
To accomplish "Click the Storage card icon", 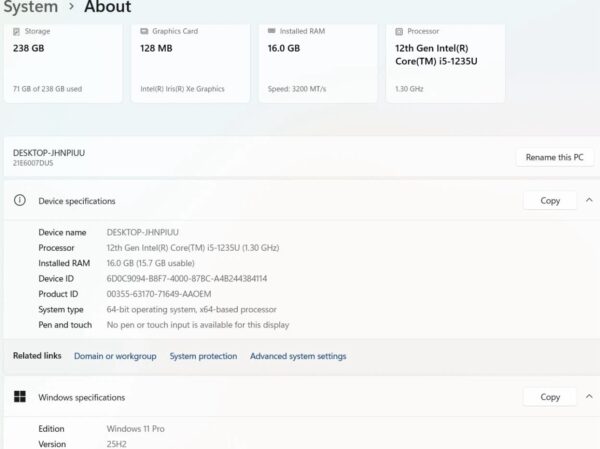I will 17,32.
